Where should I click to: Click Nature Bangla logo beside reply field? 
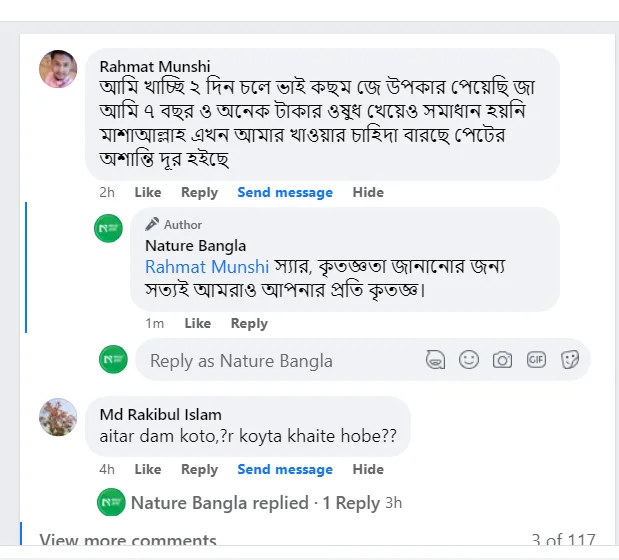[114, 359]
